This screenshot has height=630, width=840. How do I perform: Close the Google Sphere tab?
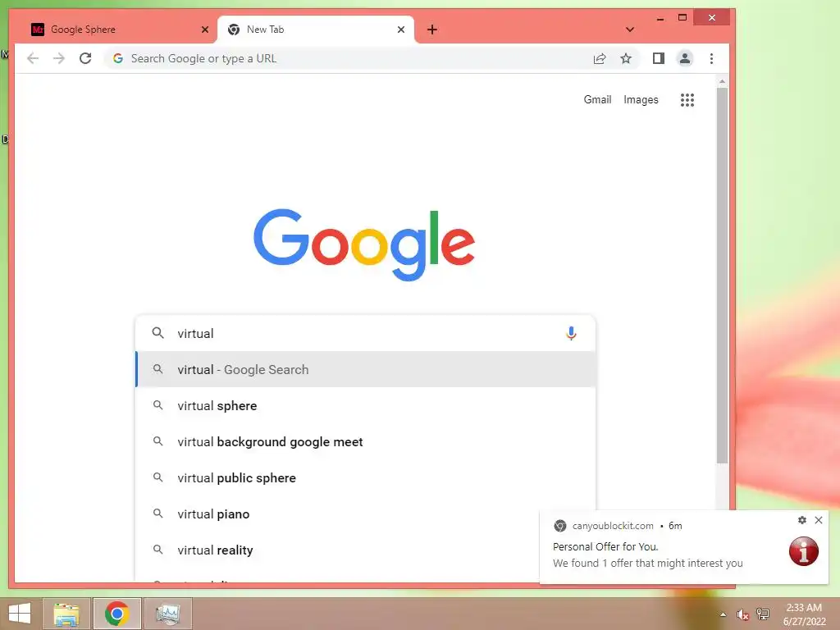pyautogui.click(x=204, y=30)
